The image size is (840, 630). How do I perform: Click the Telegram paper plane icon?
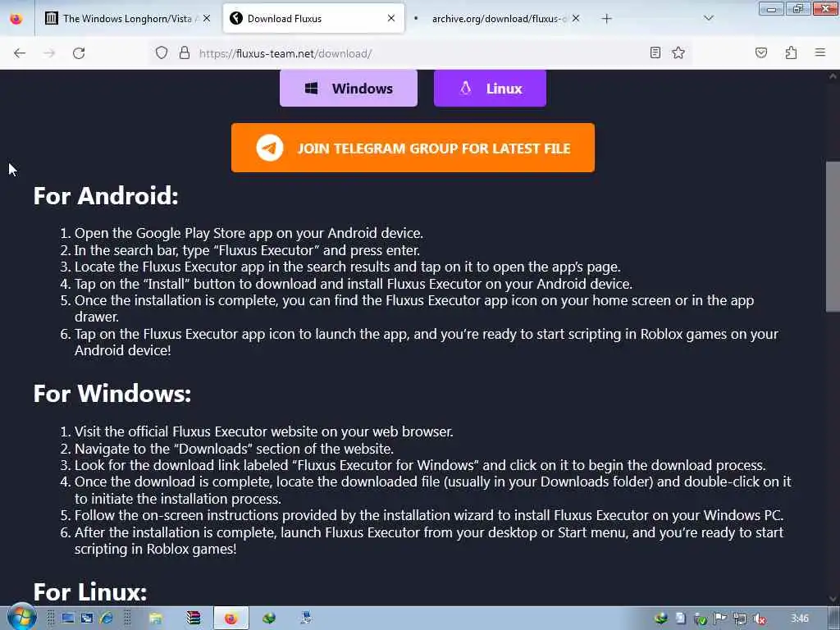[269, 148]
